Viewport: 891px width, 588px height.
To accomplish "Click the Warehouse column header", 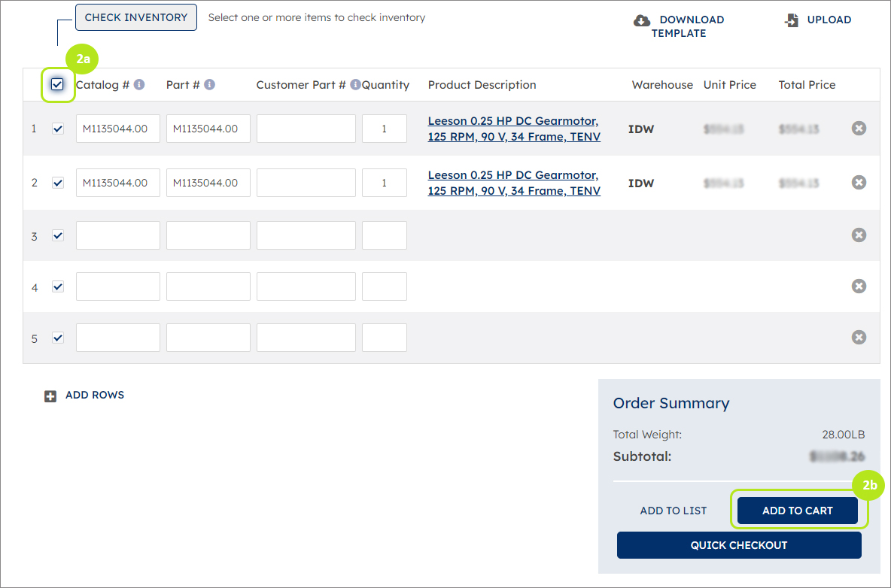I will (662, 84).
